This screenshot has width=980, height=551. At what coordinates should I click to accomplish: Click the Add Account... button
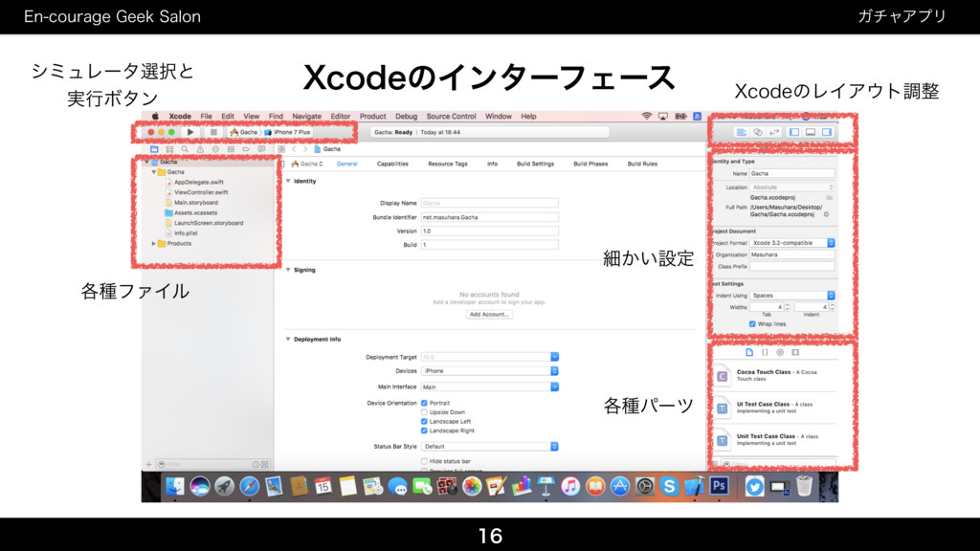point(489,314)
